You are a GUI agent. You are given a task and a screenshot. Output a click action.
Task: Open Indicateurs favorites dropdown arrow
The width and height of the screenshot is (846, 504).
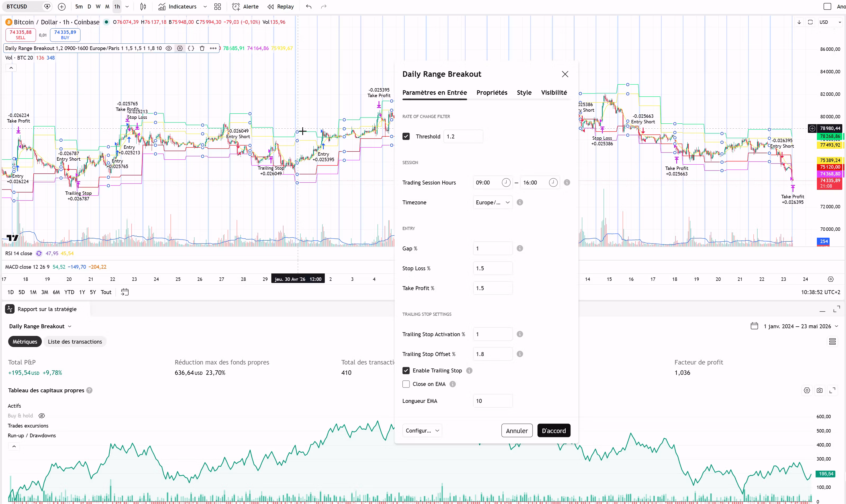click(205, 6)
